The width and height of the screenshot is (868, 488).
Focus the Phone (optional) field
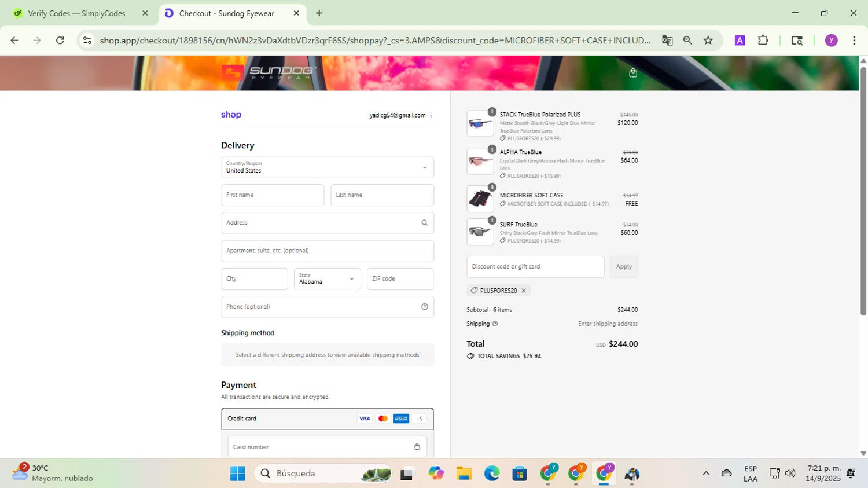click(328, 307)
